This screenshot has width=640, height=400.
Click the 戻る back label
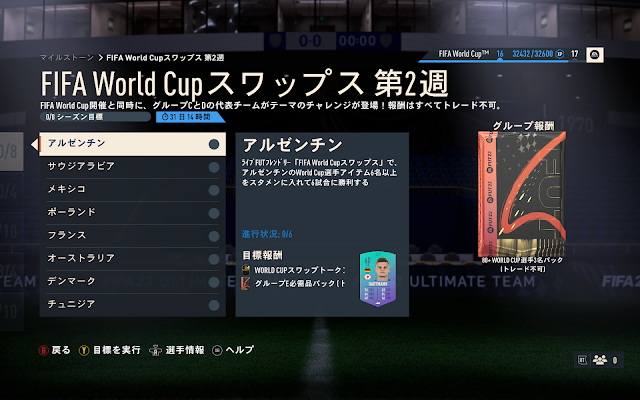tap(61, 350)
